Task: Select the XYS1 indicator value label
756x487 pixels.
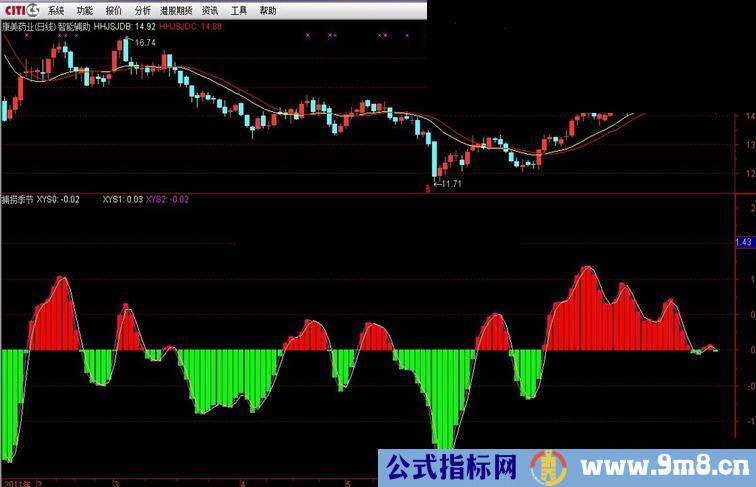Action: click(122, 199)
